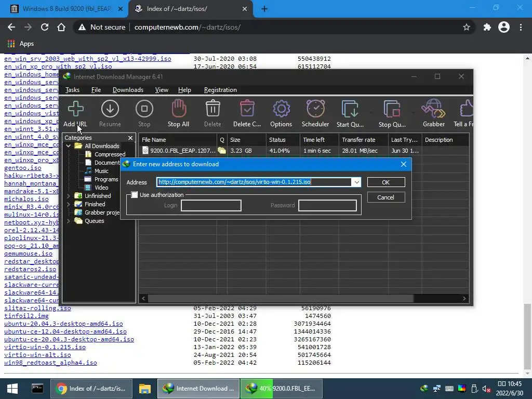Viewport: 532px width, 399px height.
Task: Open the Downloads menu
Action: [128, 90]
